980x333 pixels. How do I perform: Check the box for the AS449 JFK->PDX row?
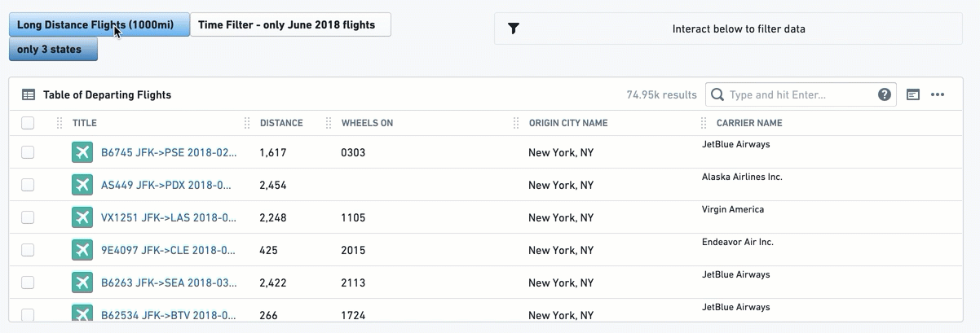pos(28,185)
